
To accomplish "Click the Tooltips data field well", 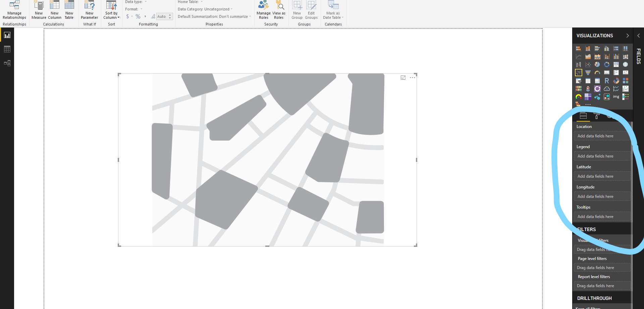I will (x=602, y=217).
